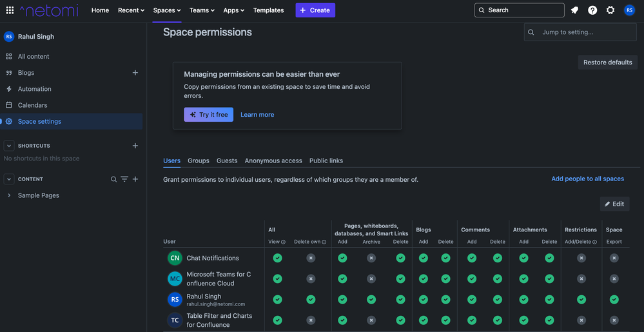Click Microsoft Teams Restrictions Add/Delete cross

tap(581, 278)
